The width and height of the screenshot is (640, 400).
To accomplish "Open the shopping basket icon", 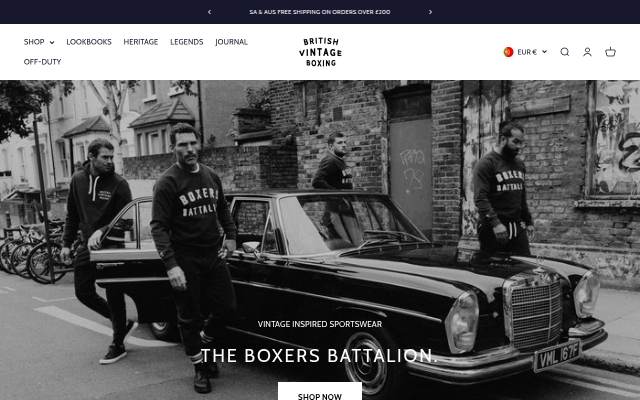I will (610, 52).
